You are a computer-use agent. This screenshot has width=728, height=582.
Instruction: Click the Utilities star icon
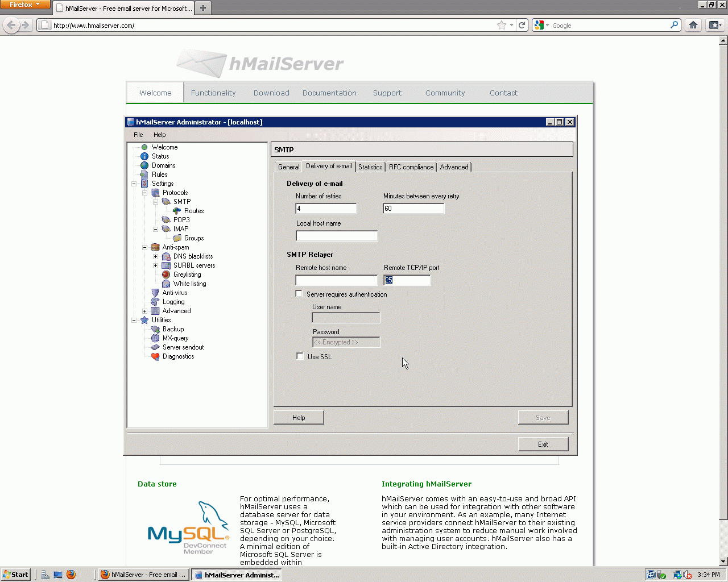point(144,320)
